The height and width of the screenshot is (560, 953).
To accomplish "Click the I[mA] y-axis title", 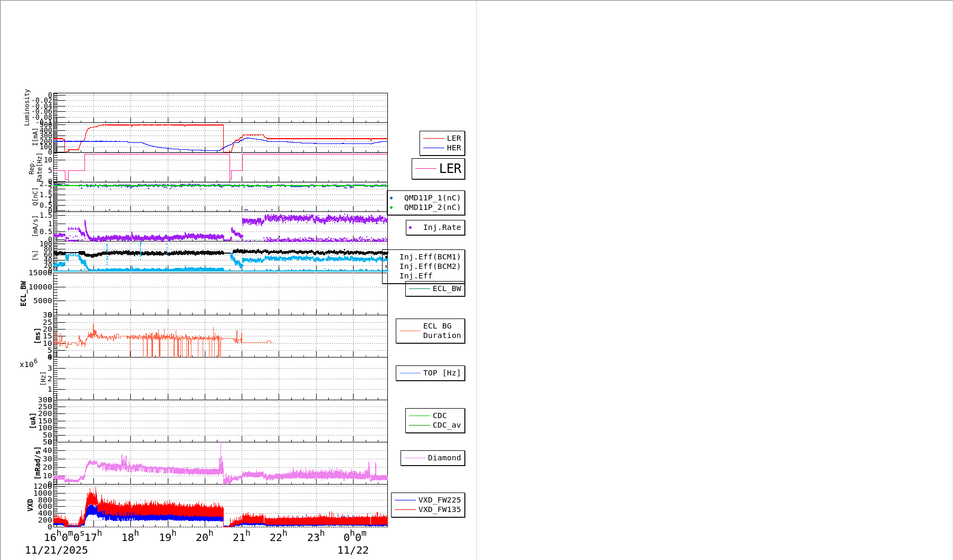I will pyautogui.click(x=35, y=137).
